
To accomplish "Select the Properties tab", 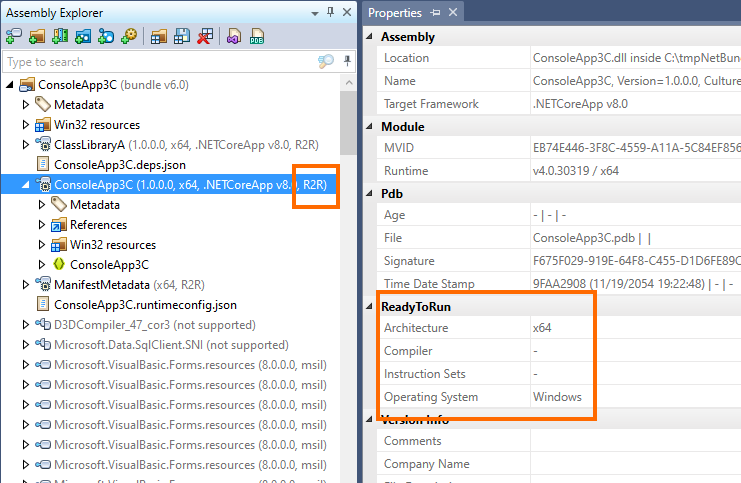I will click(x=395, y=13).
